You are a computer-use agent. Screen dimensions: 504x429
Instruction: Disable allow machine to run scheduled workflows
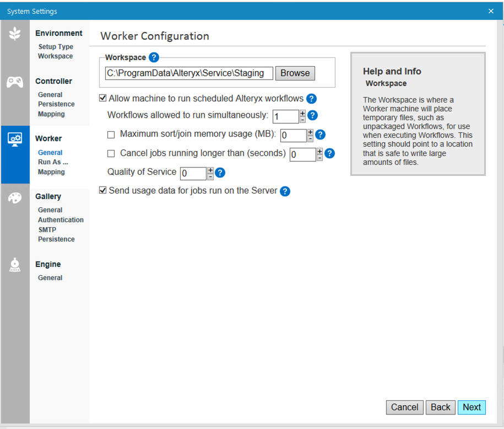pos(102,98)
